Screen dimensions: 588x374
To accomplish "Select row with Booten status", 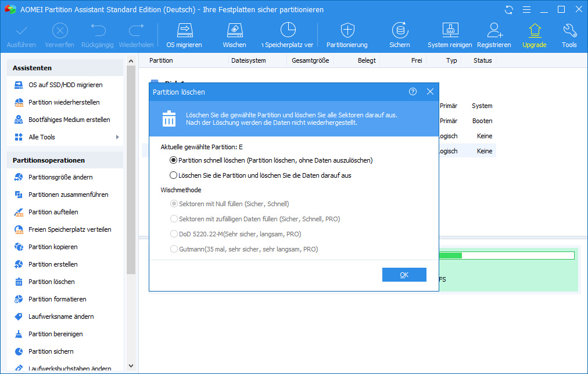I will pyautogui.click(x=468, y=121).
